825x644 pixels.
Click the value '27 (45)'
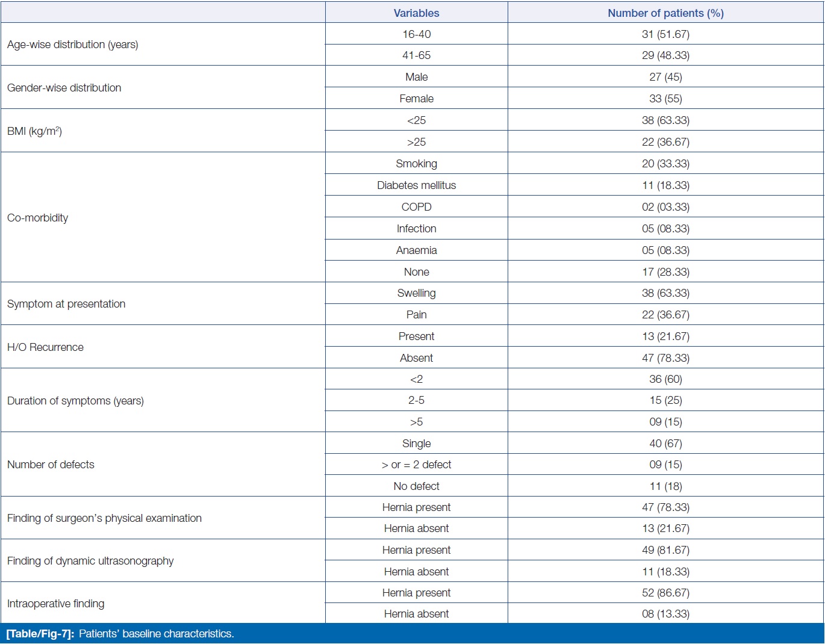(665, 77)
